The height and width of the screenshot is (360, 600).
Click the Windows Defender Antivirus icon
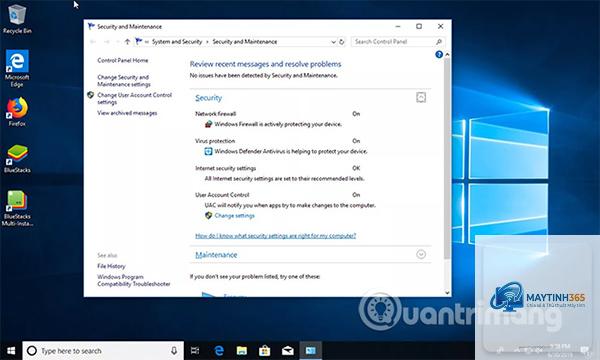[208, 151]
